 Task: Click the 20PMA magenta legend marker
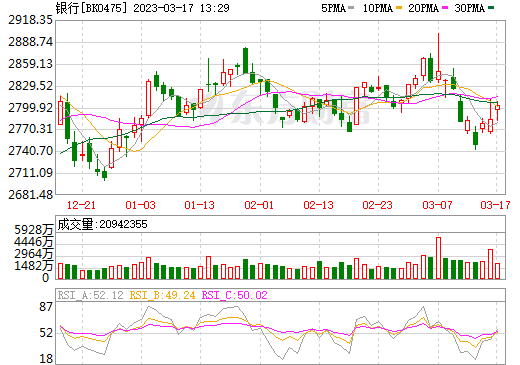tap(445, 8)
